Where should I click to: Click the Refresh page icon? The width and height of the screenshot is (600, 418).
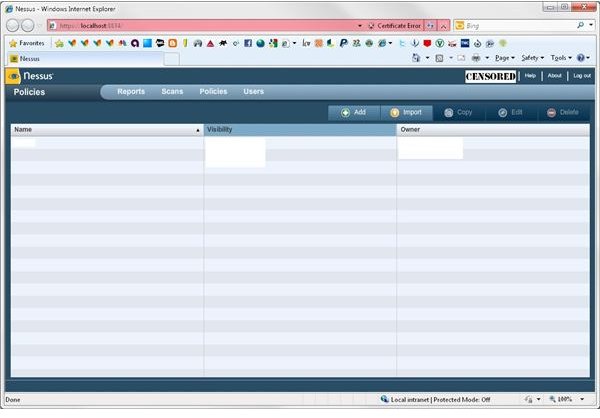coord(430,26)
